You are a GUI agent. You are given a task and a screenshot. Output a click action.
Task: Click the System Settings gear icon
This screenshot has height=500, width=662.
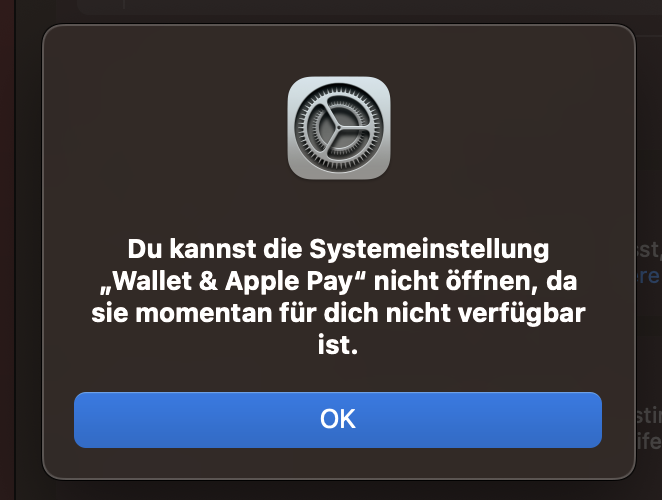[x=339, y=128]
